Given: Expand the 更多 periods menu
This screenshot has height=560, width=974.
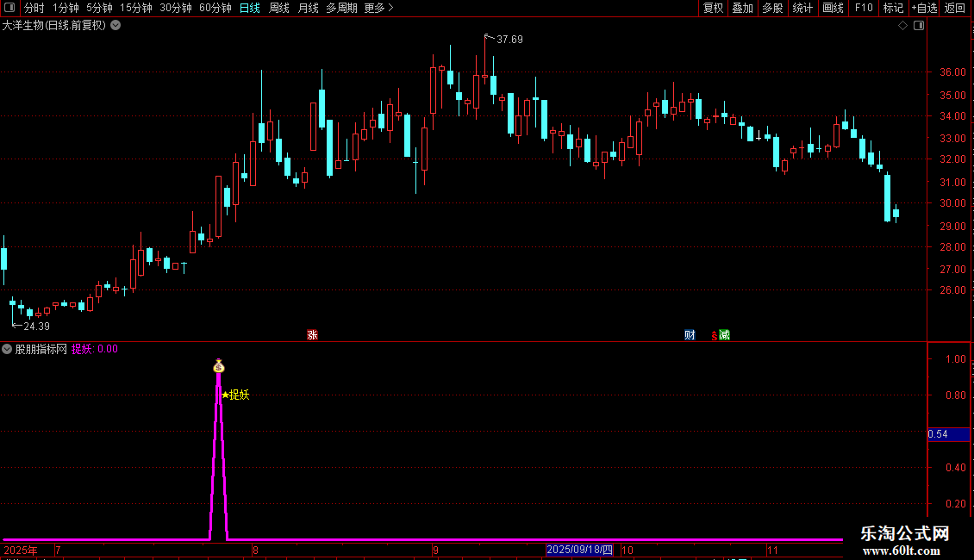Looking at the screenshot, I should click(379, 8).
